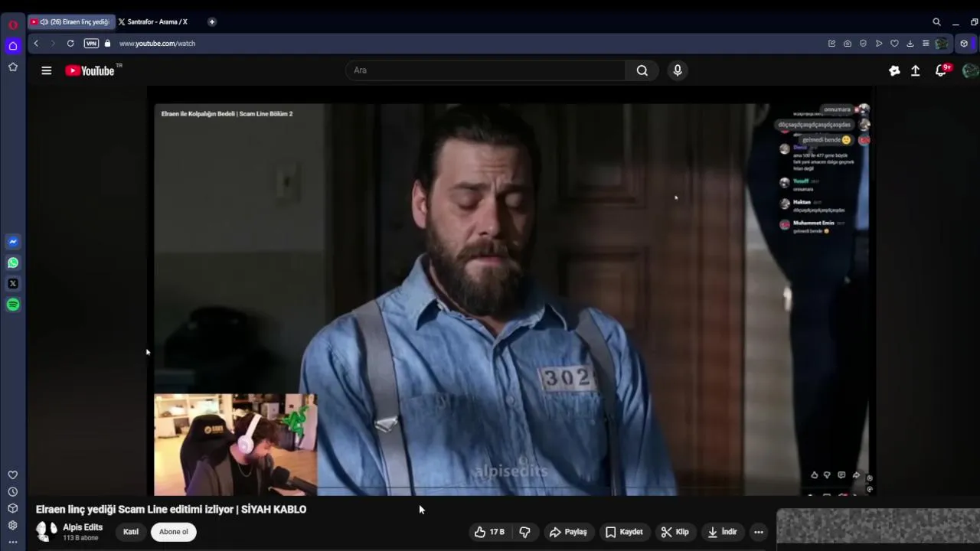Mute the tab audio speaker icon
The height and width of the screenshot is (551, 980).
point(44,21)
